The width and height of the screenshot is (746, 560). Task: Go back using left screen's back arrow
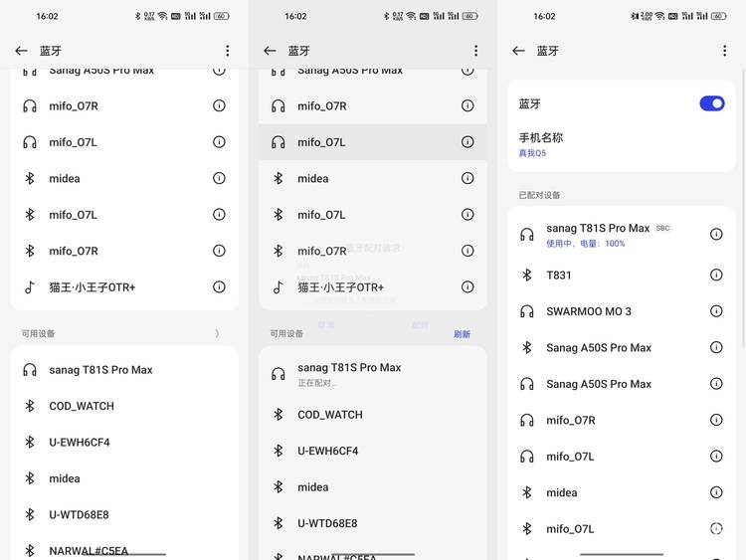tap(22, 51)
